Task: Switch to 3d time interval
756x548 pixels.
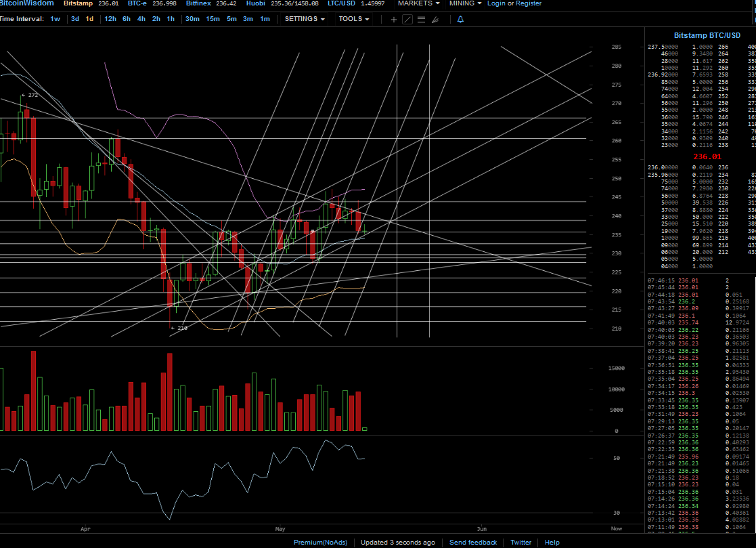Action: [x=74, y=19]
